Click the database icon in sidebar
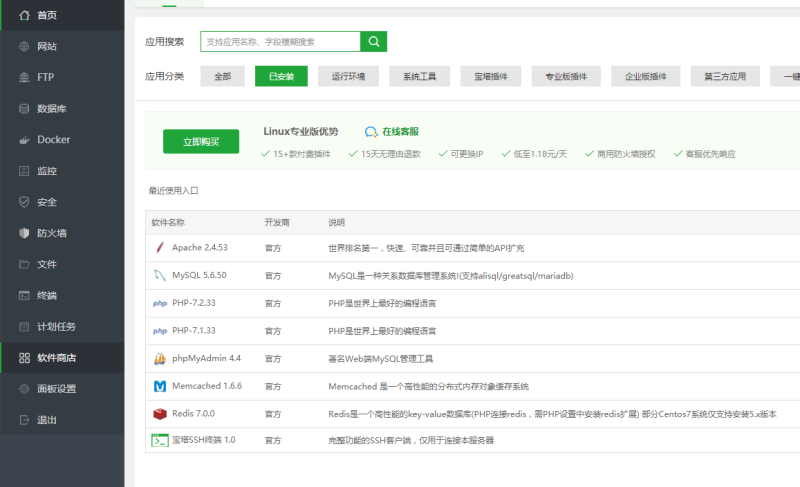800x487 pixels. pos(24,109)
